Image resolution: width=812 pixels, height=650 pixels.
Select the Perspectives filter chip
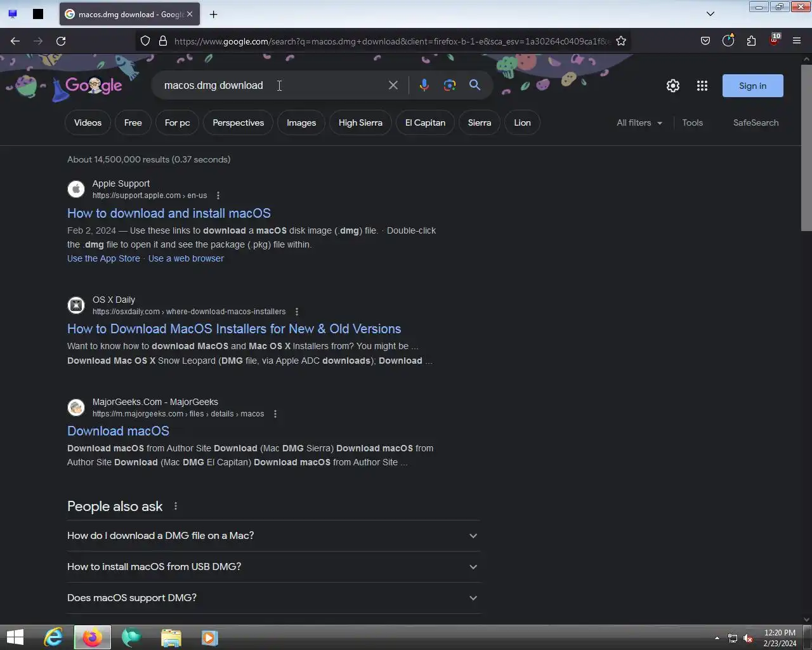click(x=239, y=123)
